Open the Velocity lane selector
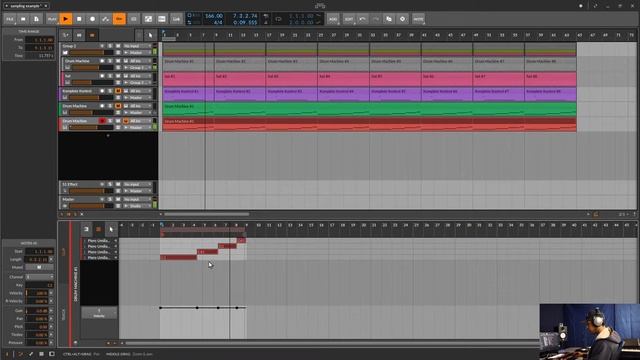 (x=99, y=313)
